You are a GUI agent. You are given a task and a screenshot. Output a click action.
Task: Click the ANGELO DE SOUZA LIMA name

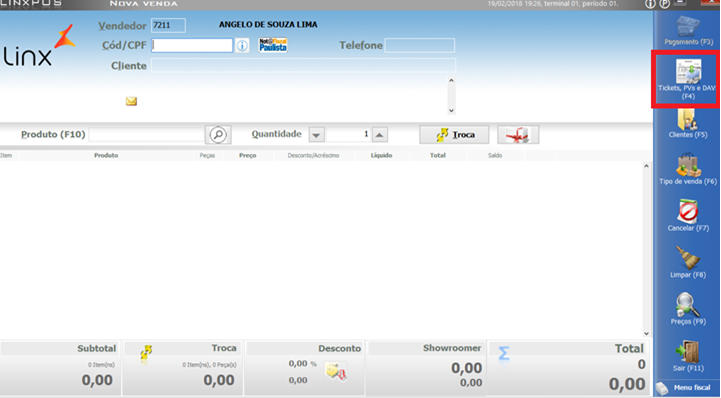tap(268, 25)
